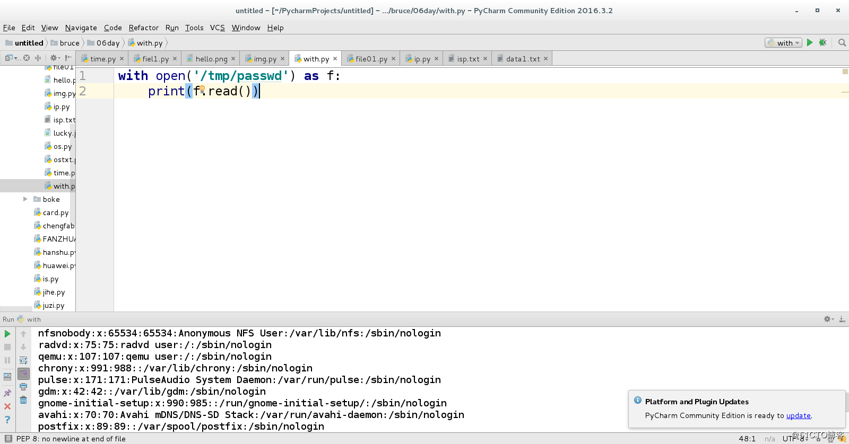Viewport: 849px width, 444px height.
Task: Toggle Use Soft Wraps in console
Action: tap(23, 360)
